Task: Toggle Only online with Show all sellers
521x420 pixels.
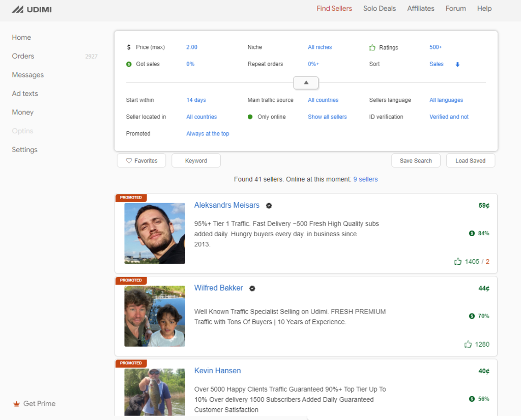Action: pos(327,117)
